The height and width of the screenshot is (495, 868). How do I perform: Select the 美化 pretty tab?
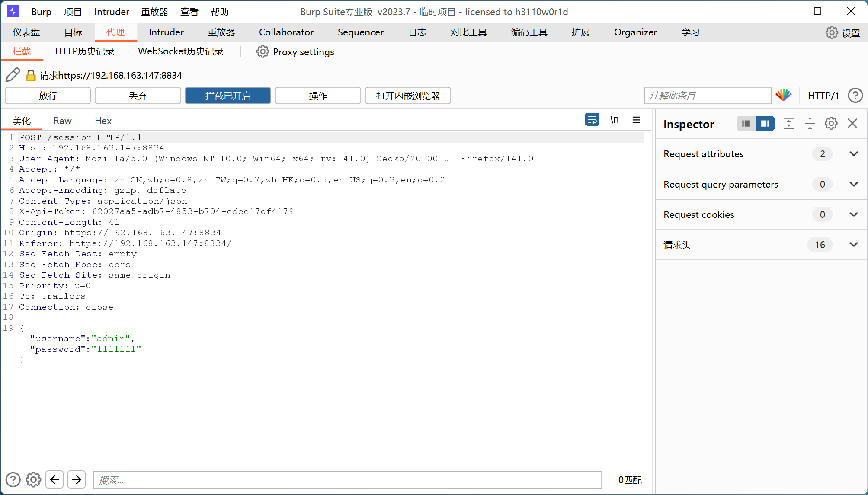[22, 121]
